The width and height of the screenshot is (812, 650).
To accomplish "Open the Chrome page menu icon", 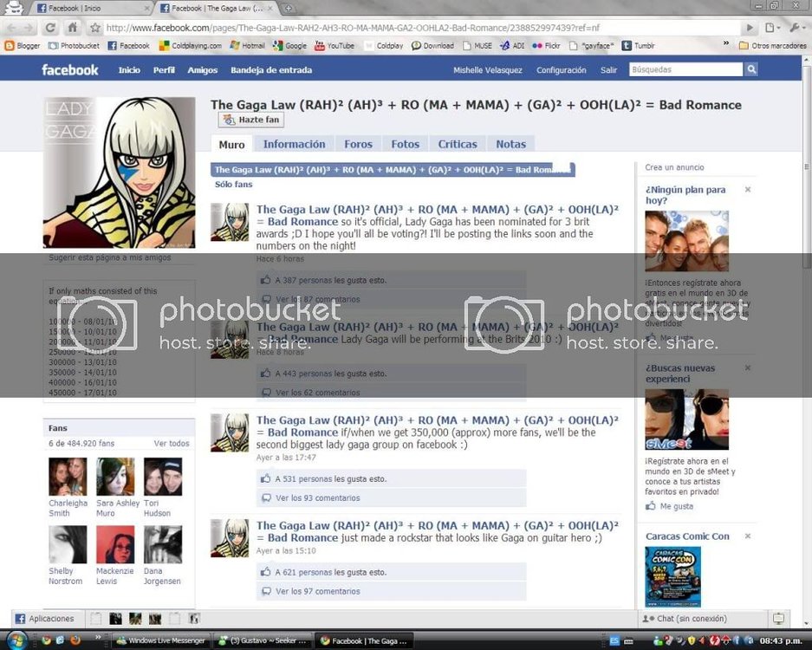I will pyautogui.click(x=771, y=28).
